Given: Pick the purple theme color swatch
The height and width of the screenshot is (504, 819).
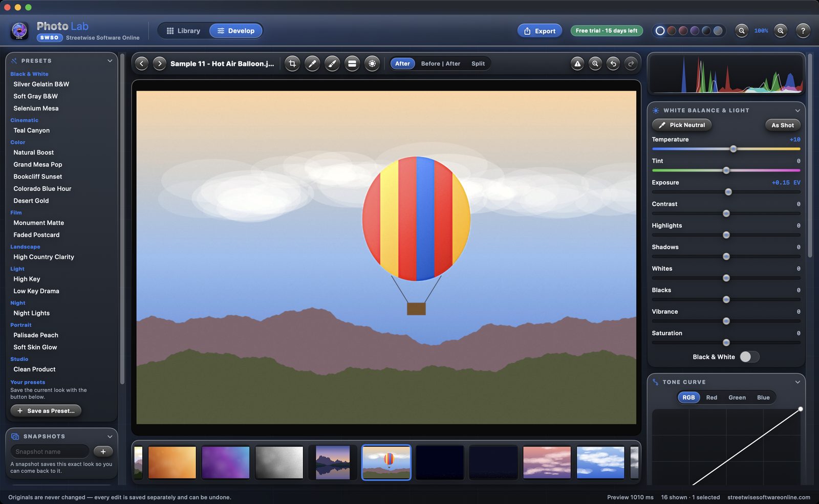Looking at the screenshot, I should coord(695,31).
